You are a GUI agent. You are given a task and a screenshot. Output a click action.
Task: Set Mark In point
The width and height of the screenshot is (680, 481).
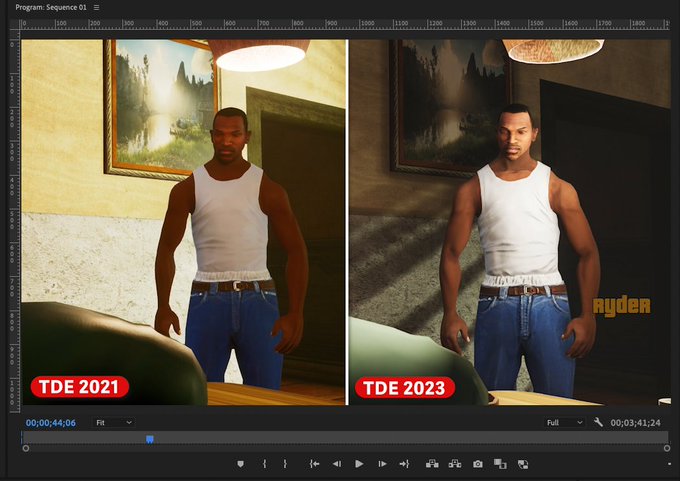coord(264,464)
